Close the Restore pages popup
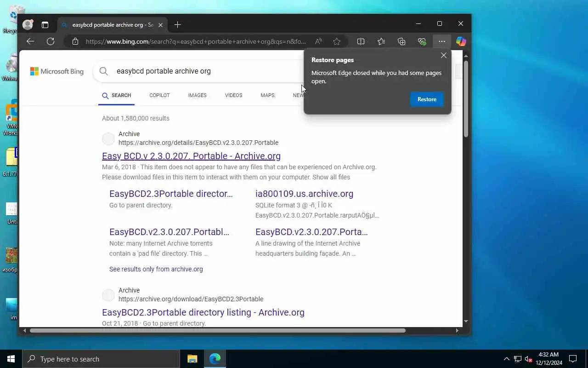The height and width of the screenshot is (368, 588). [x=443, y=55]
